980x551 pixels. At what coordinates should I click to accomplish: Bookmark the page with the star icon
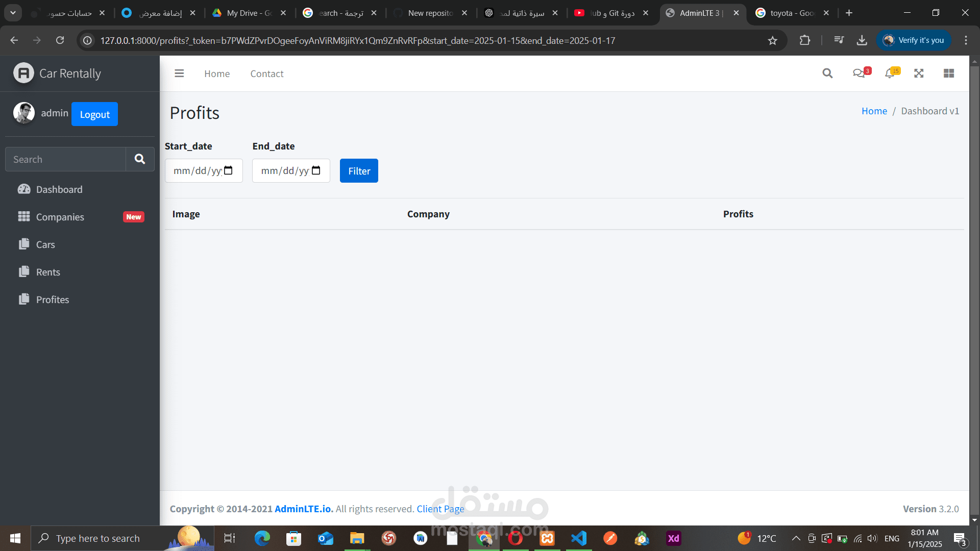pyautogui.click(x=773, y=40)
